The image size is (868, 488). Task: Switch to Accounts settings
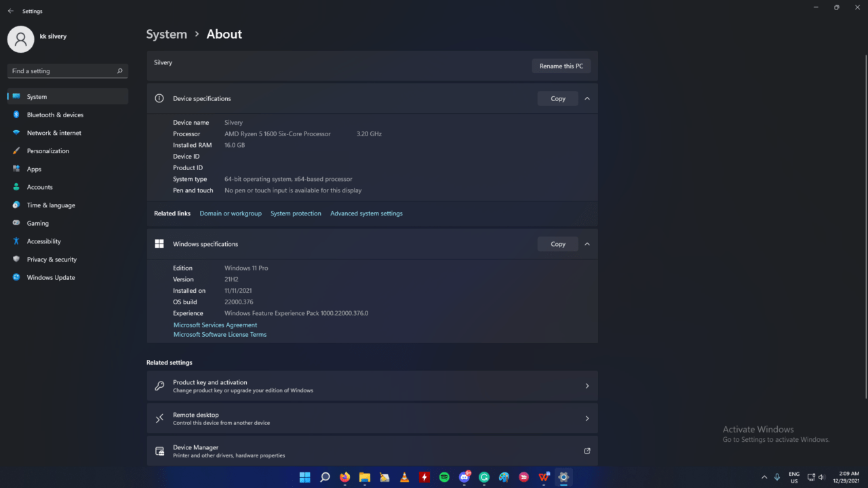click(x=68, y=187)
